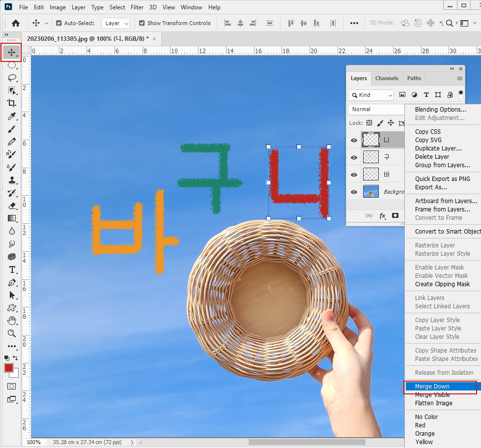Toggle Quick Mask mode
Viewport: 481px width, 448px height.
[x=12, y=386]
